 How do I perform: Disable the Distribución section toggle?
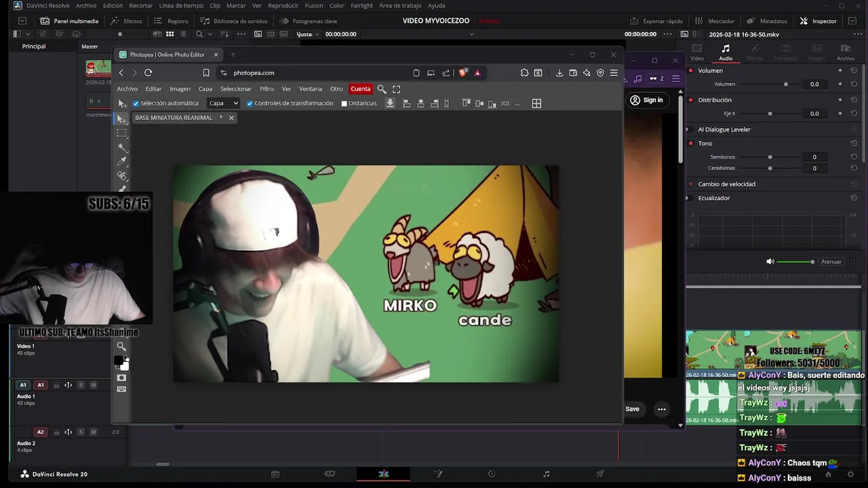691,100
